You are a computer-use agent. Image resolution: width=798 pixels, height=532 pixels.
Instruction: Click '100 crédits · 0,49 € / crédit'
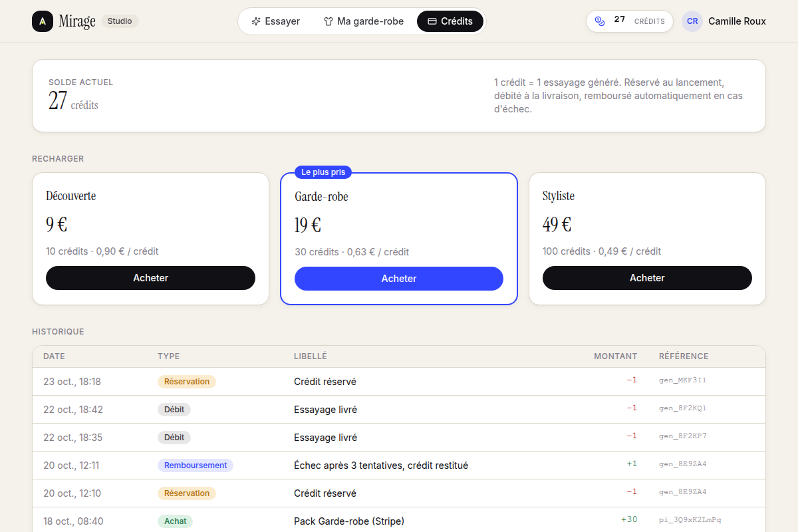coord(602,251)
